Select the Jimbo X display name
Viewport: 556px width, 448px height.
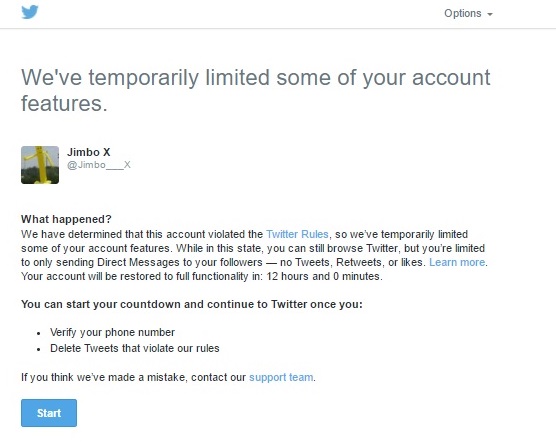[89, 152]
